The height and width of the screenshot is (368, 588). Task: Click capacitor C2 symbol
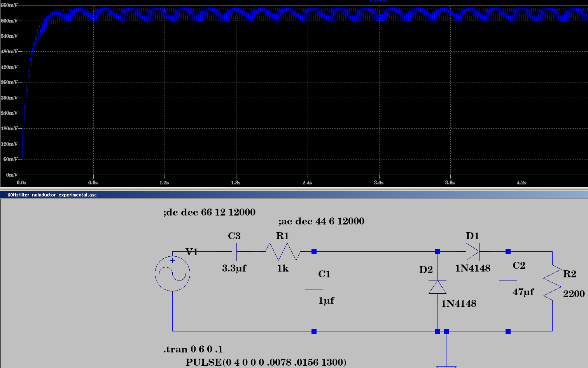click(x=508, y=278)
